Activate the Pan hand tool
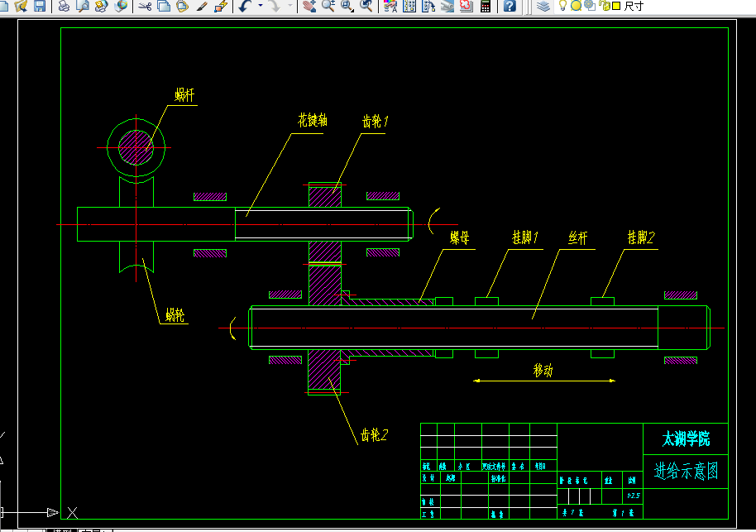Screen dimensions: 756x532 [x=309, y=6]
